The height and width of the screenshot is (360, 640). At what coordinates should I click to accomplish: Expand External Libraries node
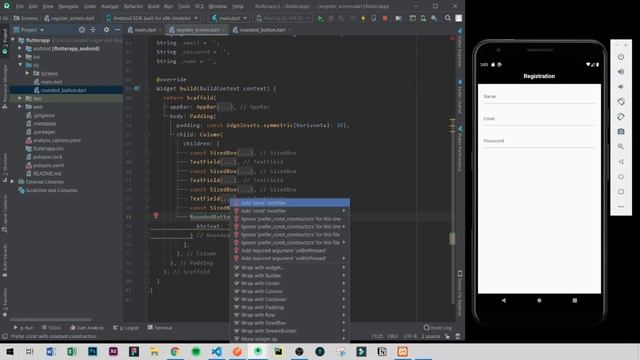tap(12, 182)
